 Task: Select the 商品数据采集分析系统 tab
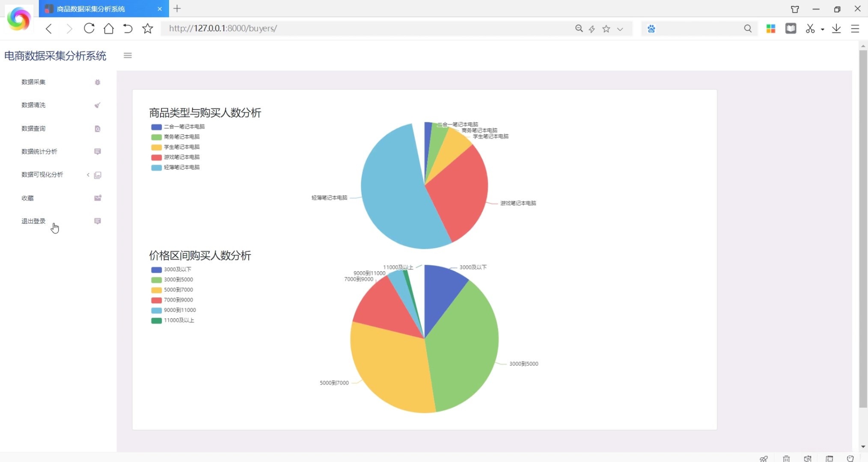[x=91, y=9]
